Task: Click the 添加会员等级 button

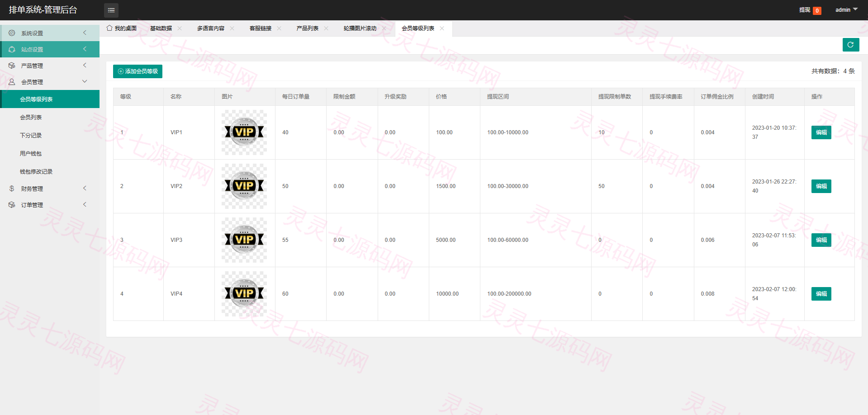Action: pos(138,71)
